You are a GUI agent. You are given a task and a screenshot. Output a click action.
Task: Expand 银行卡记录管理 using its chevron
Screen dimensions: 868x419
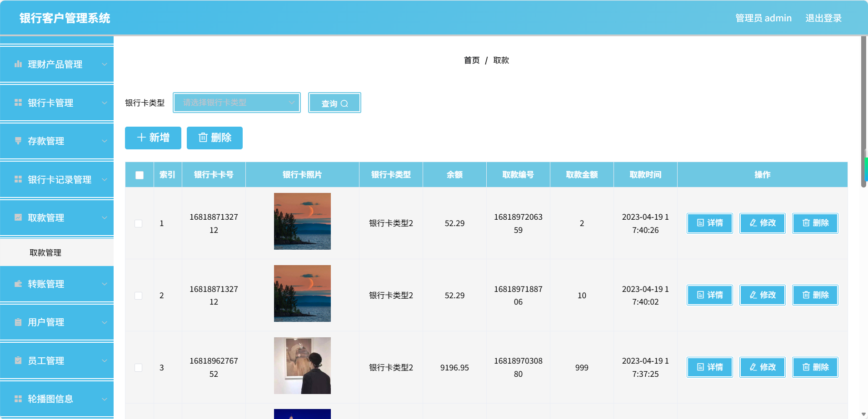click(105, 180)
